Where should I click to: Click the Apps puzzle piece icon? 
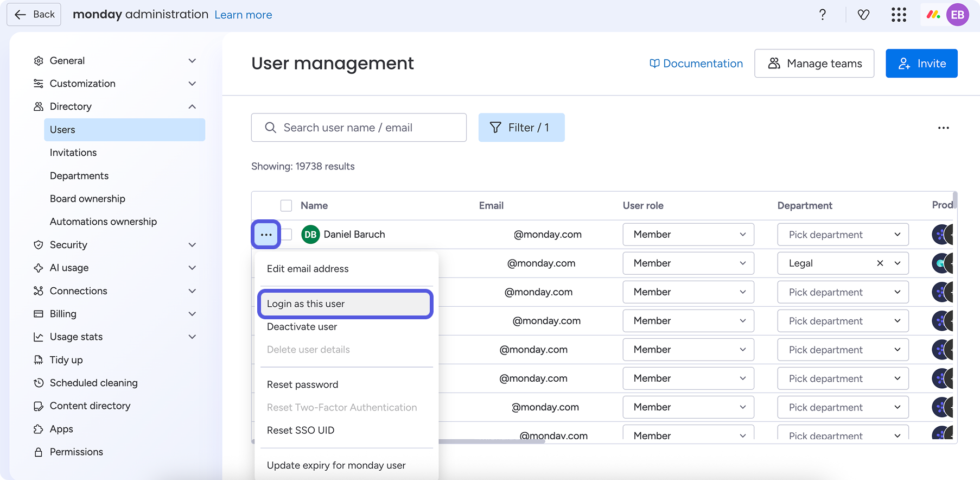pyautogui.click(x=39, y=429)
